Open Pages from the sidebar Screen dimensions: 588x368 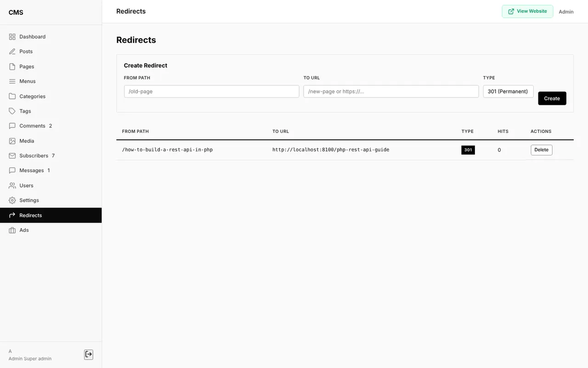click(x=51, y=67)
